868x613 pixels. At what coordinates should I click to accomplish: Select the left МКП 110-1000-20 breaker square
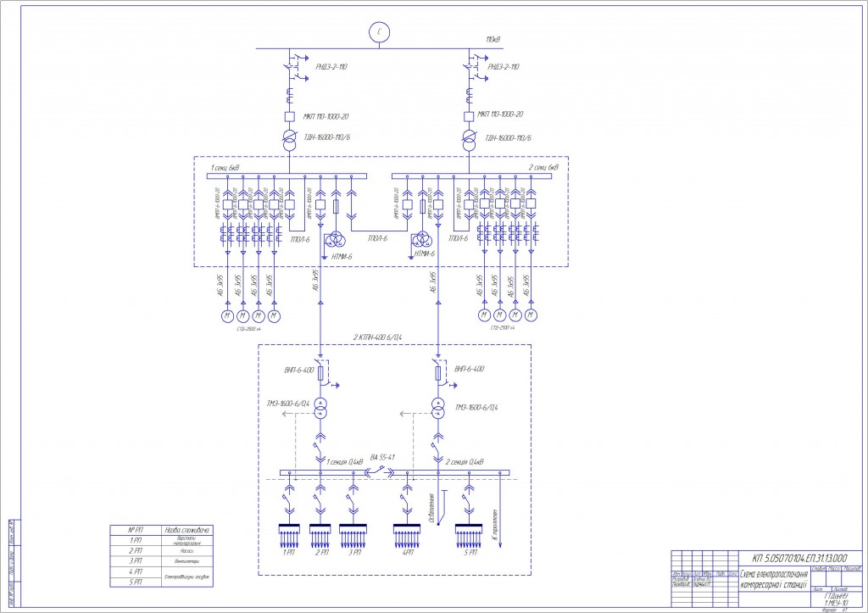[290, 117]
